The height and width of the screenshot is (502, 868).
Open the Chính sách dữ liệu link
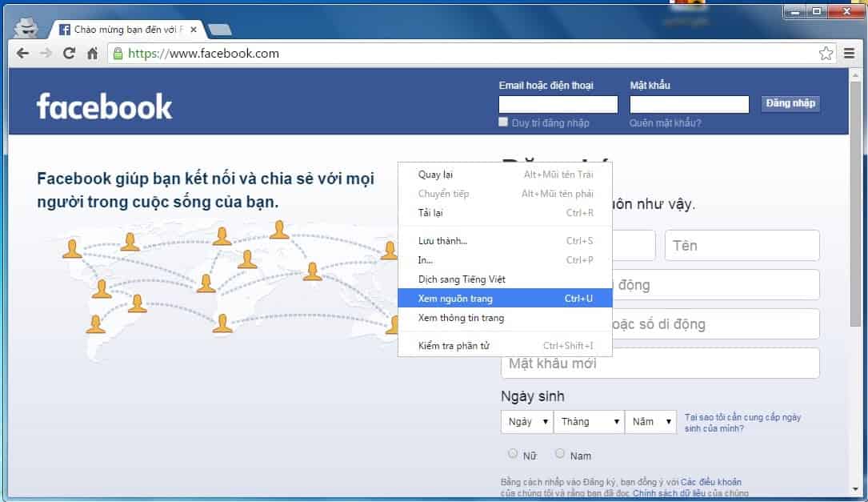[669, 493]
